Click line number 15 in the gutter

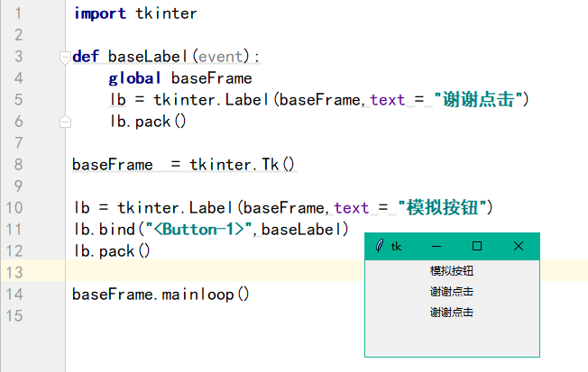click(14, 316)
